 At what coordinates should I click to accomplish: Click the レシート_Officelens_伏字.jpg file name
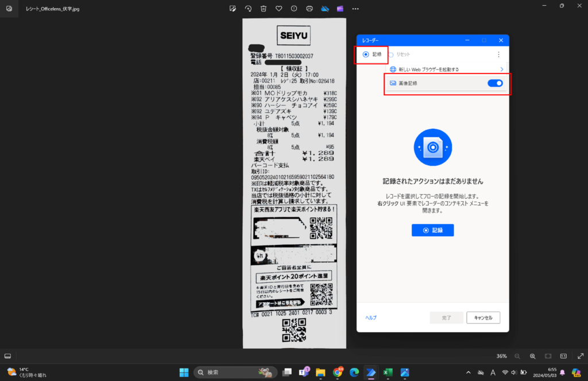tap(52, 9)
